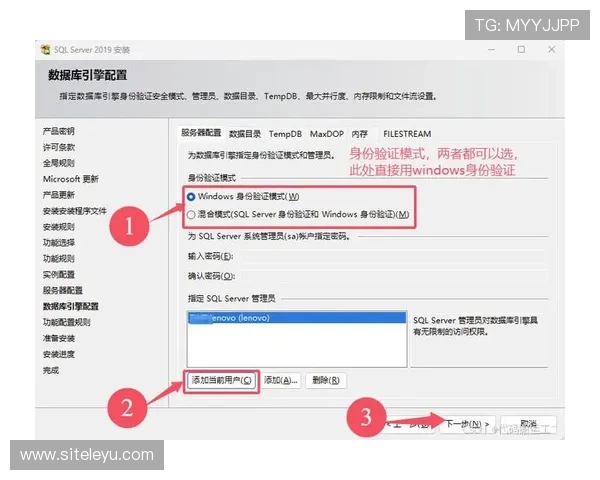Click the 取消 button
The image size is (600, 480).
click(x=528, y=424)
